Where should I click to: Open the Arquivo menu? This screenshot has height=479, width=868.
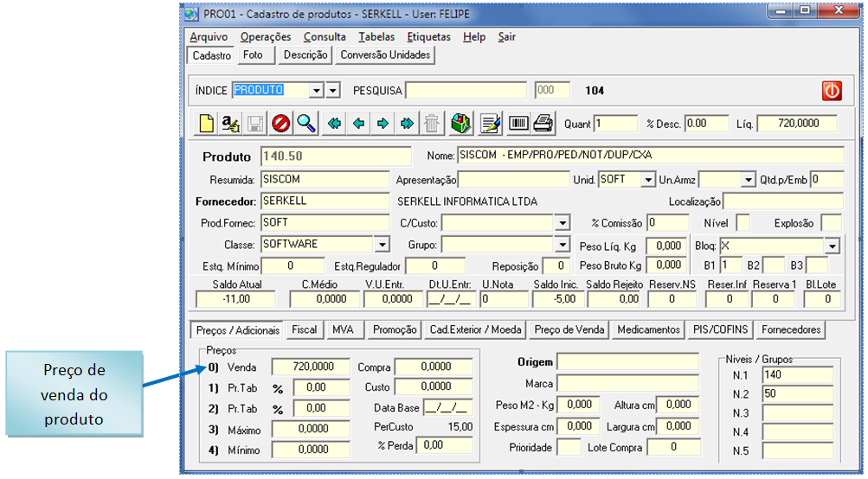(209, 37)
